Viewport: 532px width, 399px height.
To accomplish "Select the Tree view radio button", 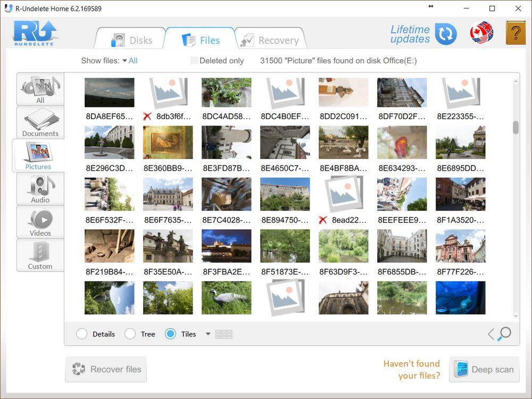I will 130,334.
